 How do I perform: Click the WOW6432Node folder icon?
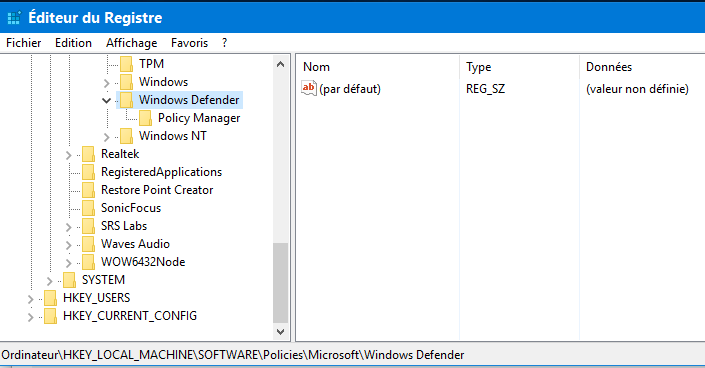[x=89, y=262]
